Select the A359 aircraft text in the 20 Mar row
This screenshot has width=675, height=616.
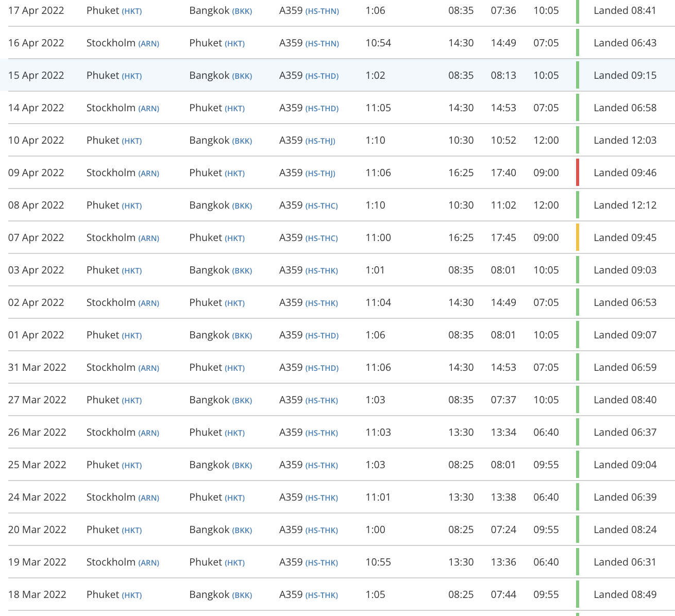tap(291, 529)
